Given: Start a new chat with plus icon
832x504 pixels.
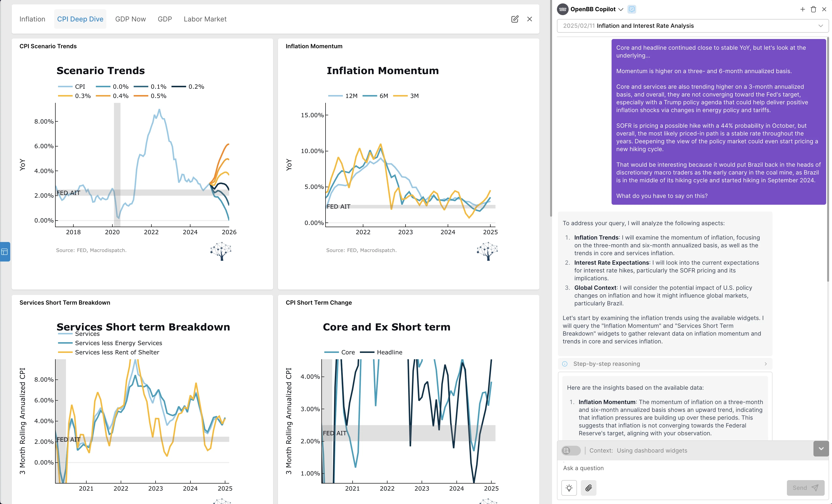Looking at the screenshot, I should 803,10.
